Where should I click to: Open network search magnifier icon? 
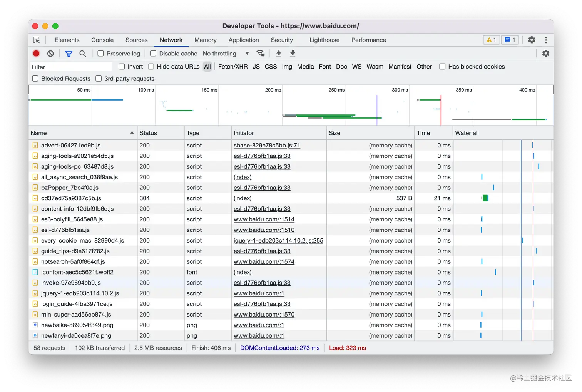pos(83,54)
